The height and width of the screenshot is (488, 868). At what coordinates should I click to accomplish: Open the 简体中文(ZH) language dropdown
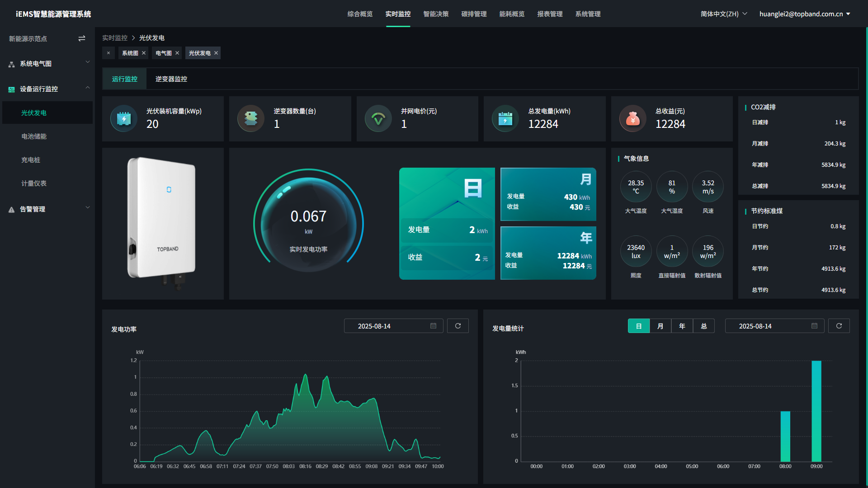[x=724, y=14]
